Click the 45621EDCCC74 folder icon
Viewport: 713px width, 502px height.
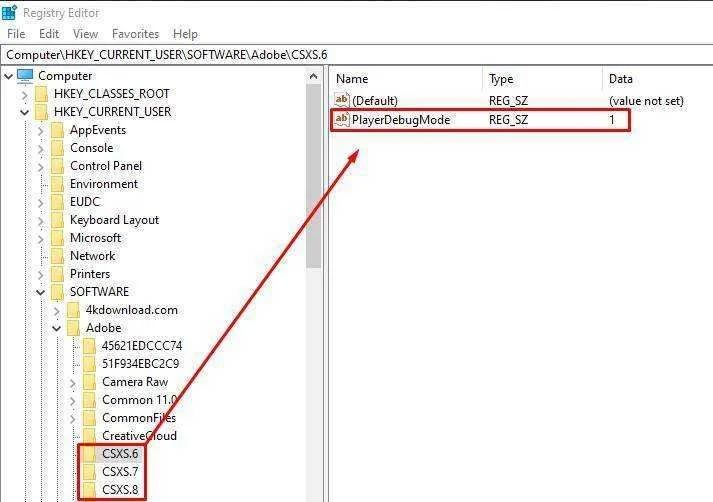[x=90, y=346]
